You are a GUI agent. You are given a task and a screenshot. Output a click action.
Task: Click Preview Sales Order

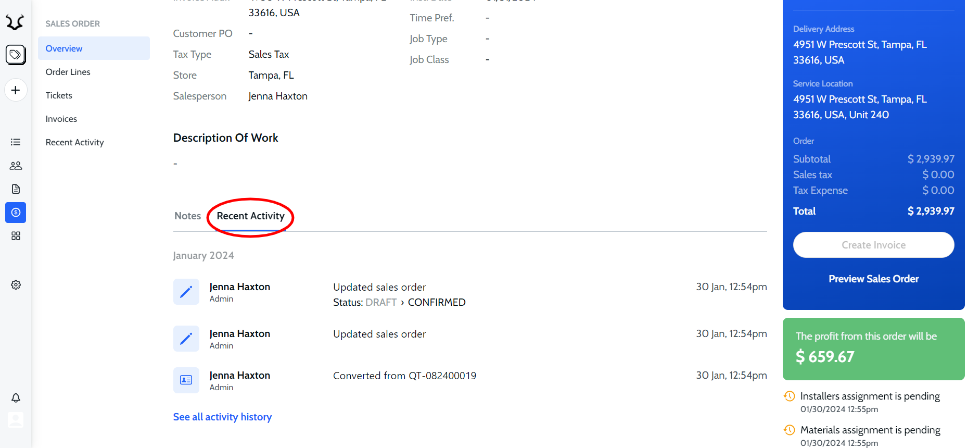[873, 279]
